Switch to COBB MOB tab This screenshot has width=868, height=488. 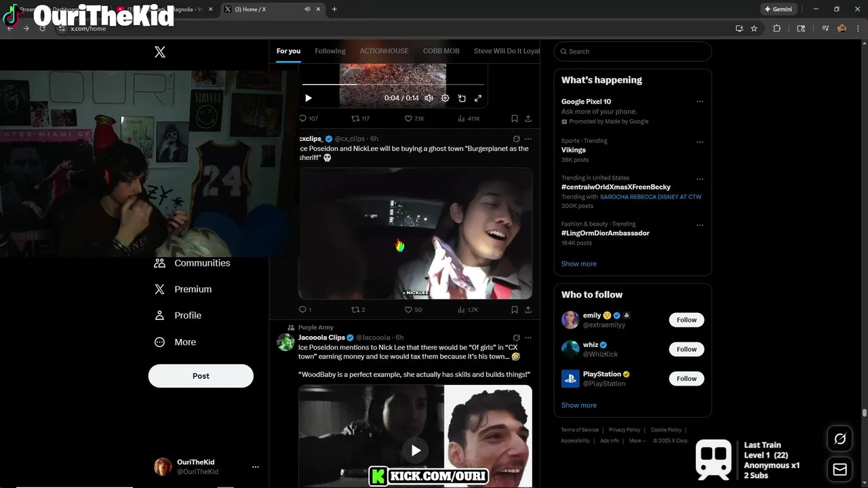441,52
